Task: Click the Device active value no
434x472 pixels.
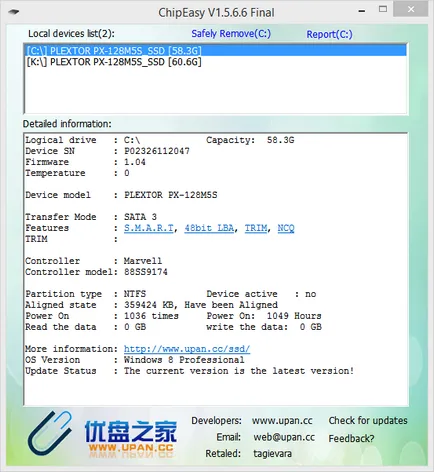Action: 310,294
